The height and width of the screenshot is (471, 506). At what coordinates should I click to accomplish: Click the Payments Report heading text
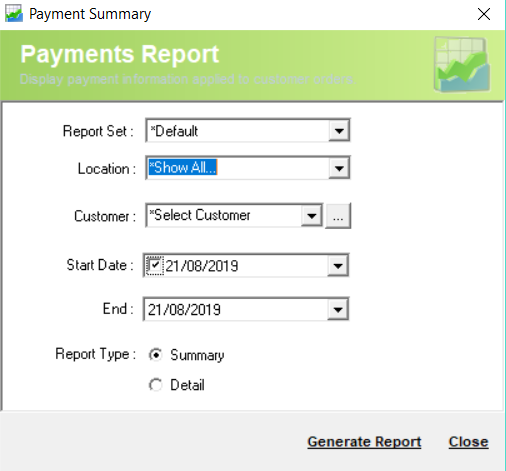coord(120,54)
